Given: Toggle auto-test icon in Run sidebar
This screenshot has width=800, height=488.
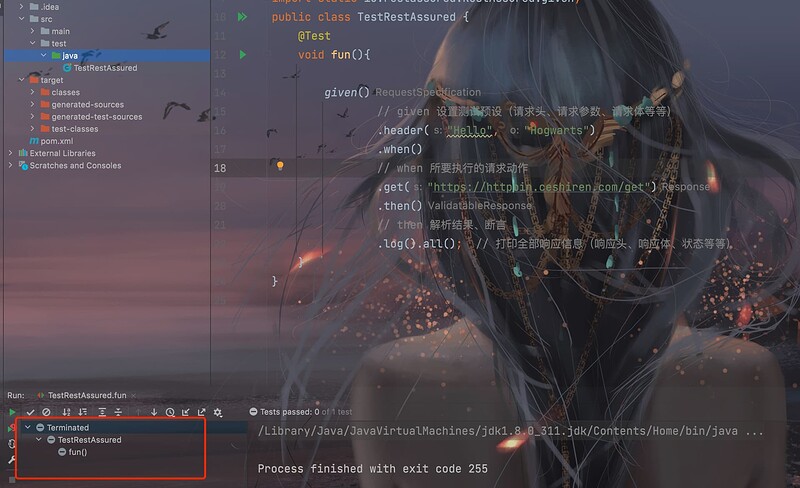Looking at the screenshot, I should pos(11,444).
